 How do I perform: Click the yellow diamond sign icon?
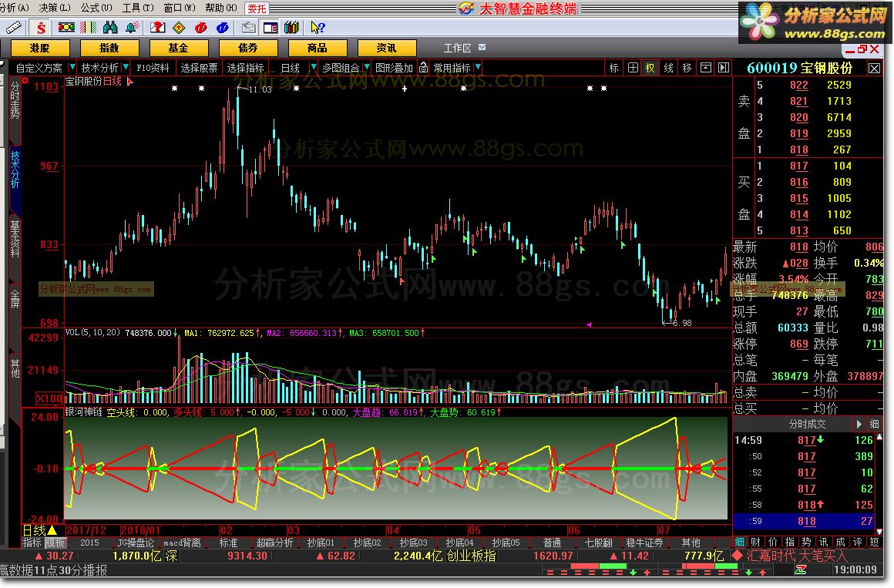(x=179, y=27)
